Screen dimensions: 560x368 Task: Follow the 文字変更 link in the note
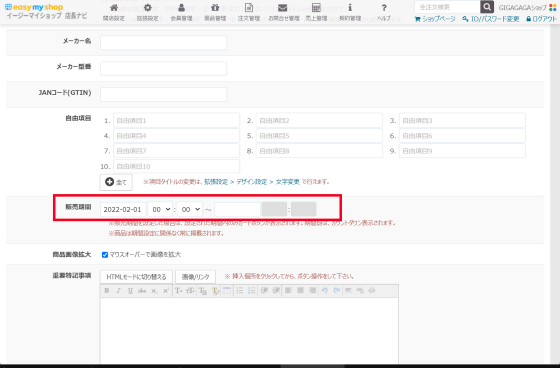tap(288, 182)
